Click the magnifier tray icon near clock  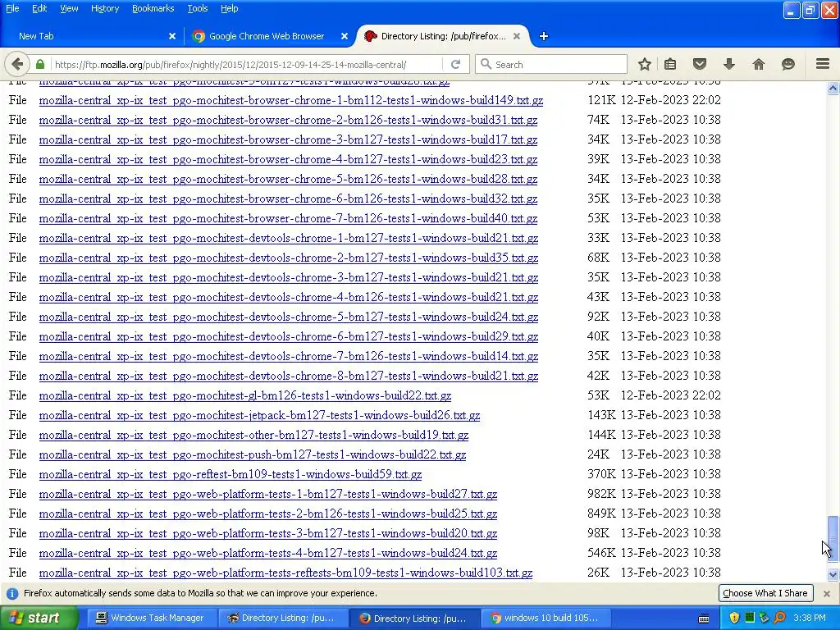click(x=780, y=618)
